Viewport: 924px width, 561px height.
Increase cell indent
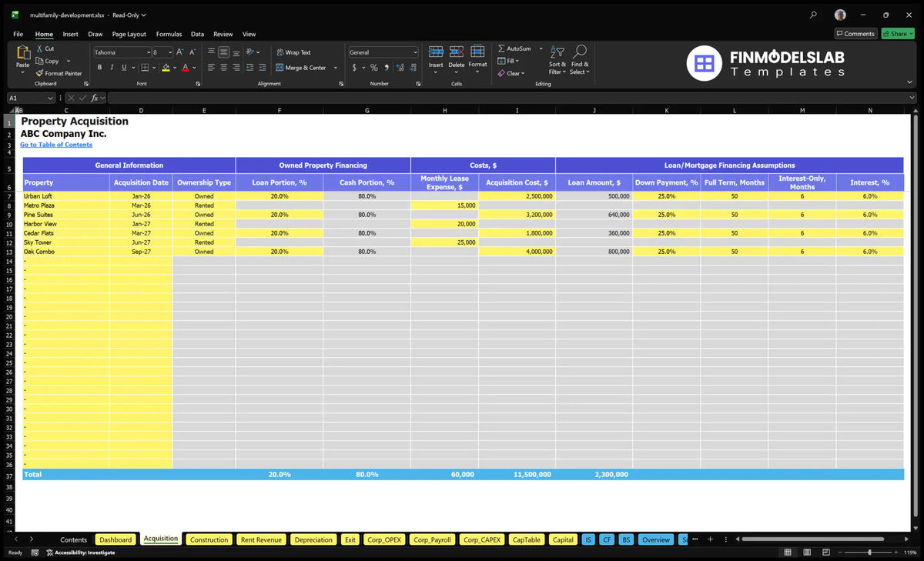(260, 68)
